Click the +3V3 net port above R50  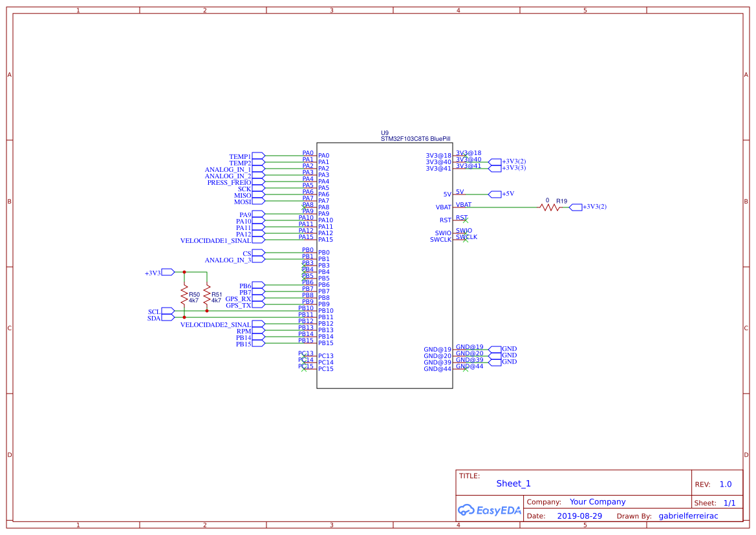pos(167,272)
